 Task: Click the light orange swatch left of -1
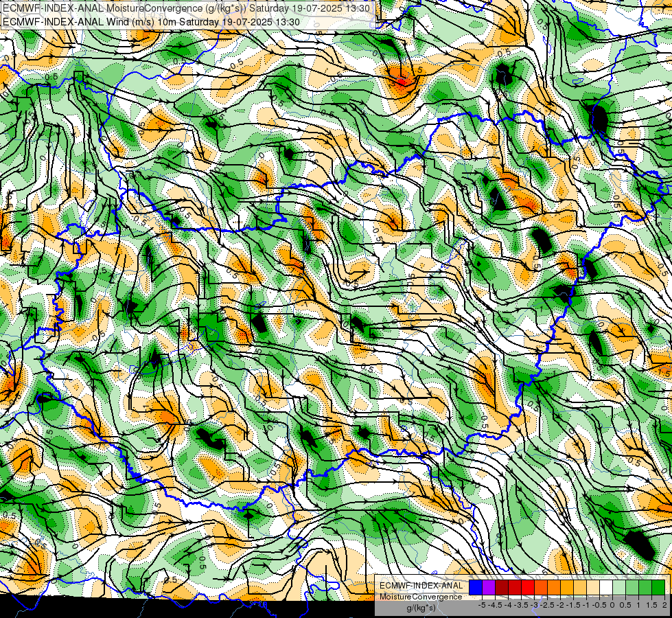[580, 588]
